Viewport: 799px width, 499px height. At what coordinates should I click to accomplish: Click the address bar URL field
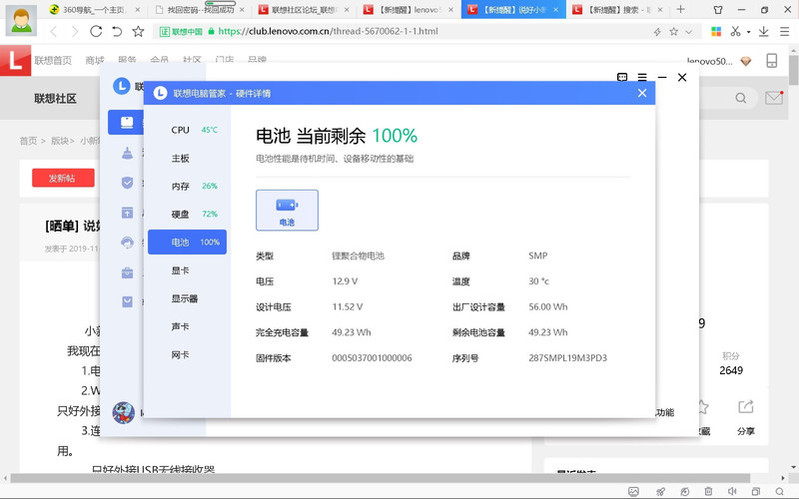(x=428, y=32)
